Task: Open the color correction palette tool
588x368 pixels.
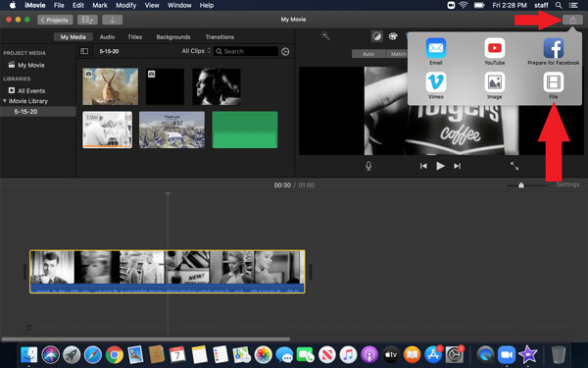Action: 393,36
